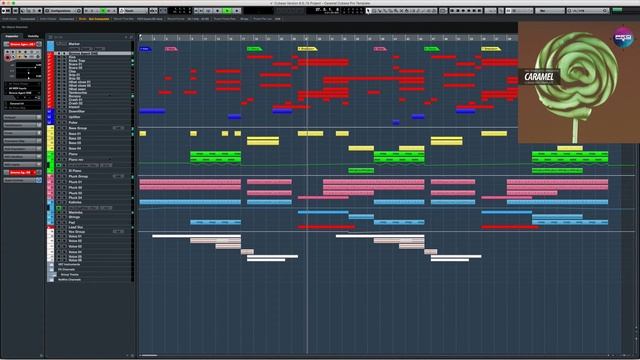
Task: Mute the Pulse track
Action: (59, 122)
